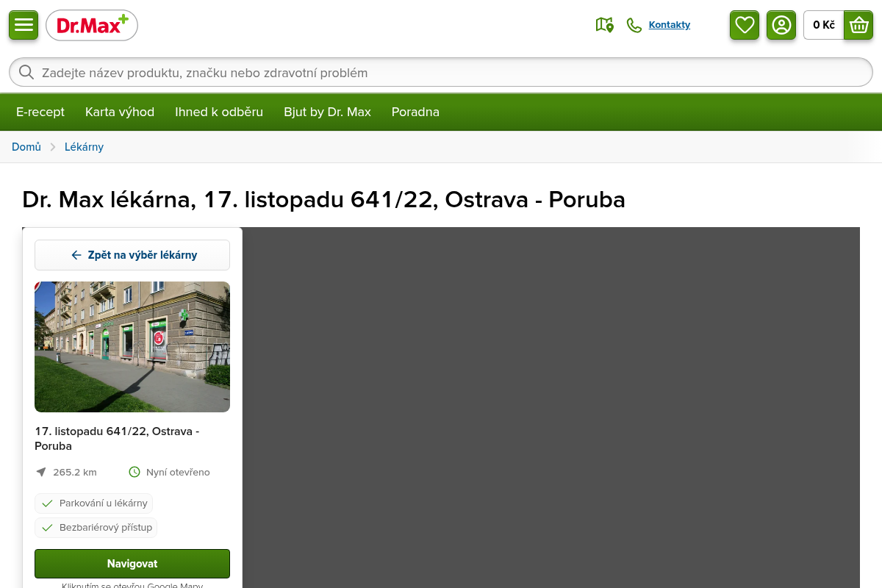The width and height of the screenshot is (882, 588).
Task: Focus the product search field
Action: 441,73
